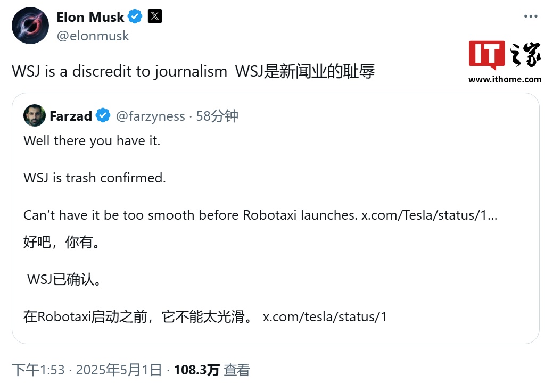Open the www.ithome.com watermark link
This screenshot has width=553, height=392.
click(505, 79)
